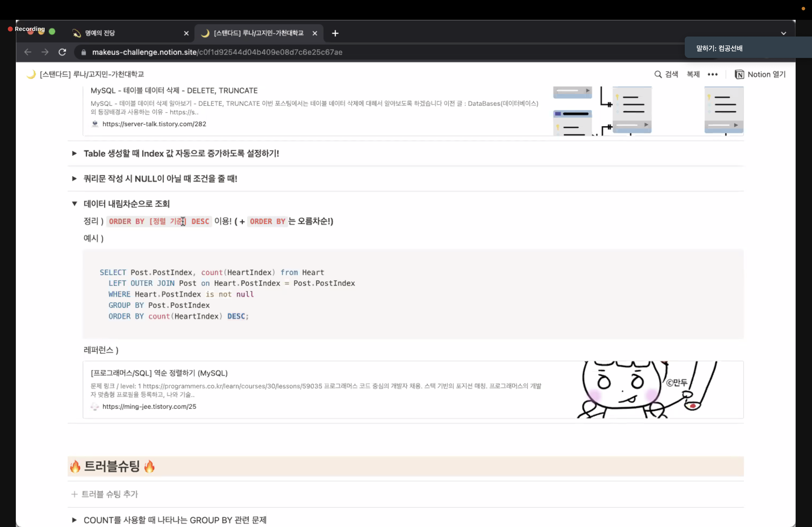The width and height of the screenshot is (812, 527).
Task: Open the server-talk.tistory.com/282 link
Action: (154, 124)
